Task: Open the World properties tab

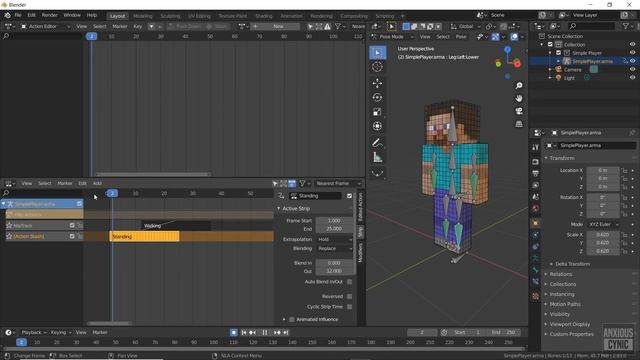Action: coord(536,209)
